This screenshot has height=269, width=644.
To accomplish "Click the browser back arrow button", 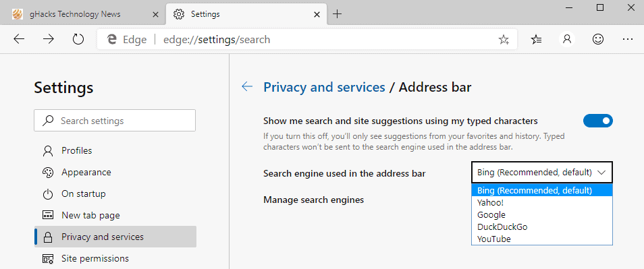I will coord(19,39).
